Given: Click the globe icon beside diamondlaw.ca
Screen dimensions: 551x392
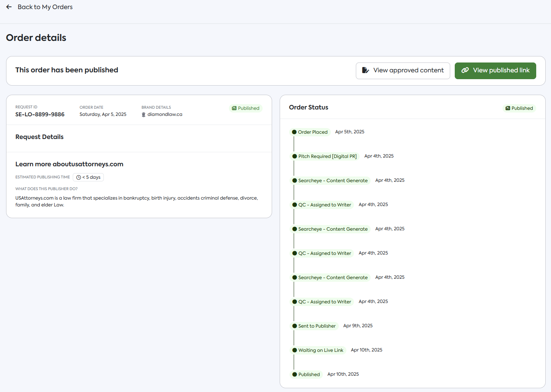Looking at the screenshot, I should [144, 115].
